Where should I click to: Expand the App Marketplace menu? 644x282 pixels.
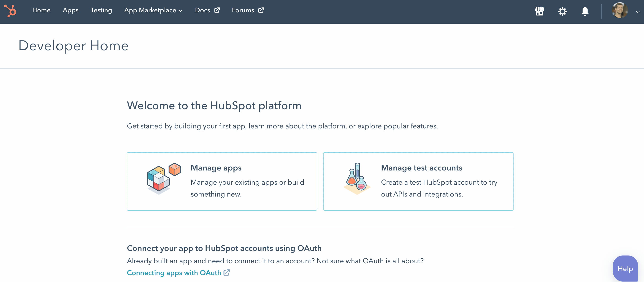154,10
